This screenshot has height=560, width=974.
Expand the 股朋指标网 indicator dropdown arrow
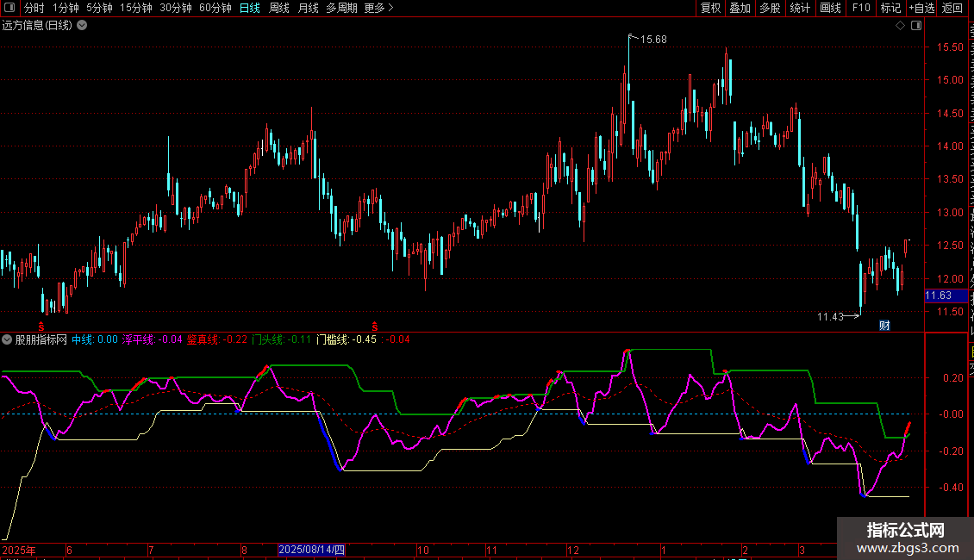point(8,339)
